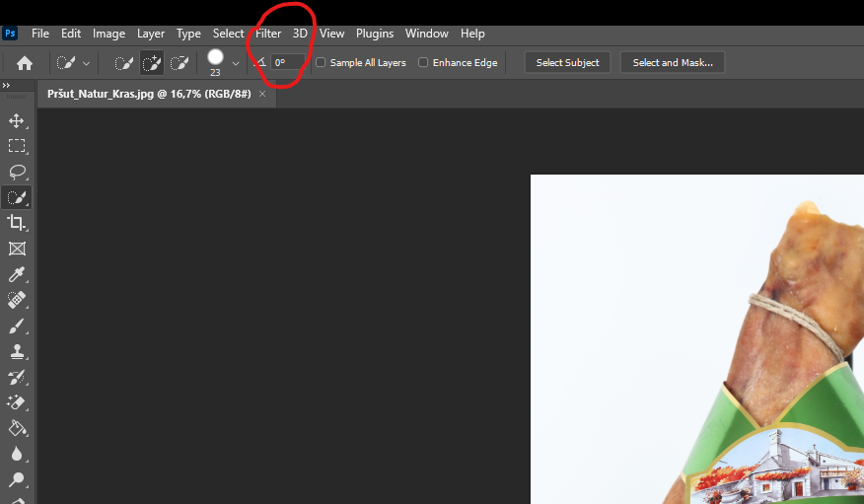Screen dimensions: 864x504
Task: Pick the Lasso tool
Action: click(x=17, y=172)
